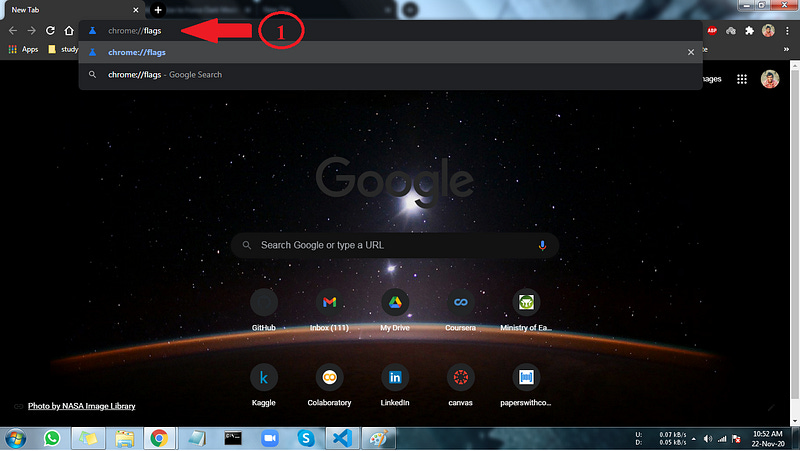The image size is (800, 451).
Task: Click the browser back arrow
Action: point(13,31)
